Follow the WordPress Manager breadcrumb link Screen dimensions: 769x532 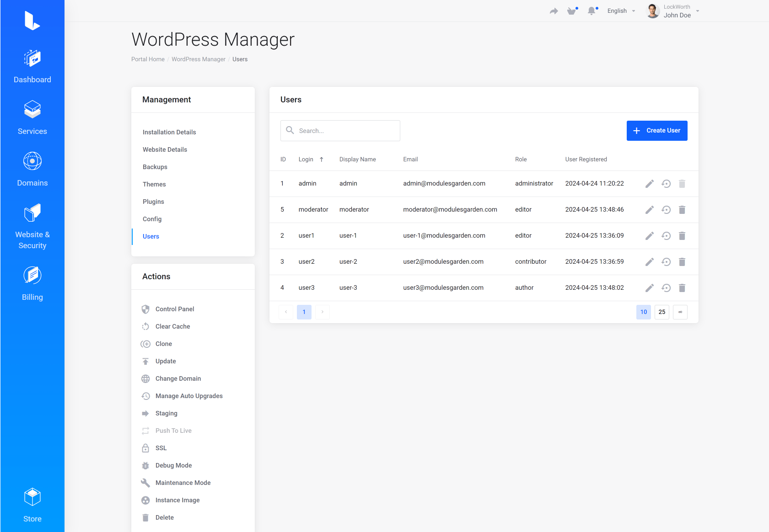coord(199,59)
